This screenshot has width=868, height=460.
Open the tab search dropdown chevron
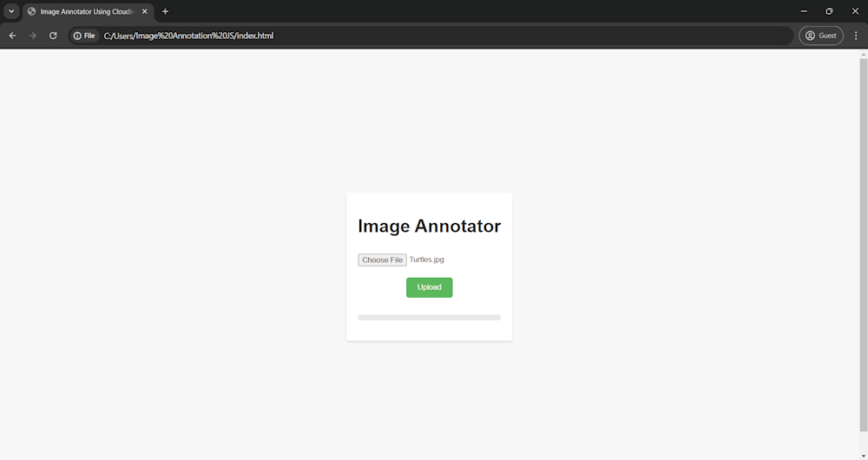coord(11,11)
